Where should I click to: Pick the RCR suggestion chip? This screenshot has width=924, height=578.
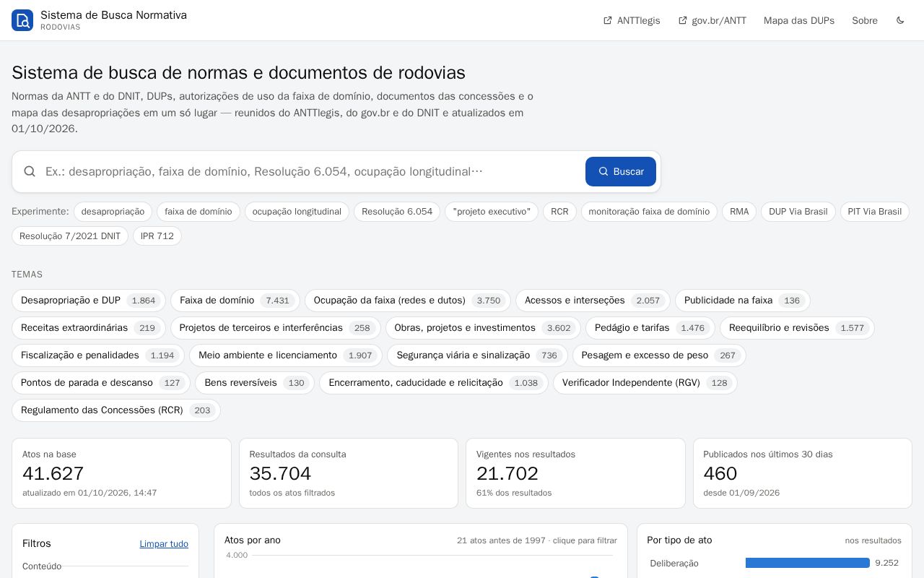(x=559, y=212)
